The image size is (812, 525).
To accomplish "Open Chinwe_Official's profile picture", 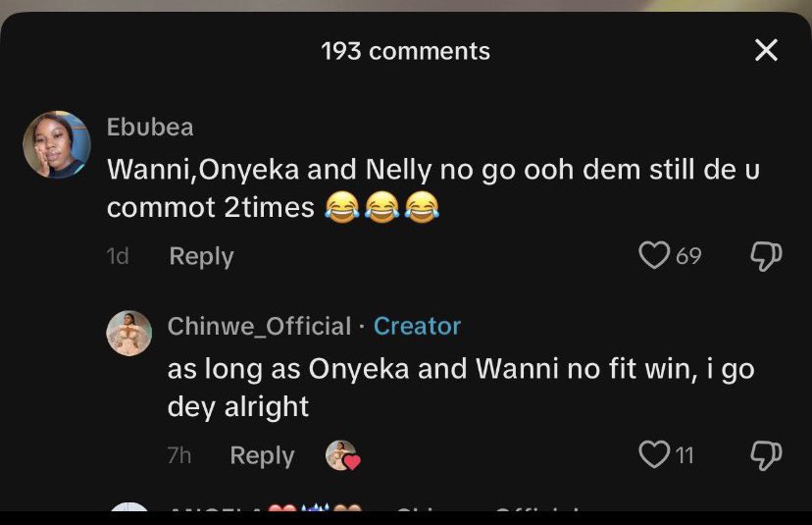I will point(128,334).
